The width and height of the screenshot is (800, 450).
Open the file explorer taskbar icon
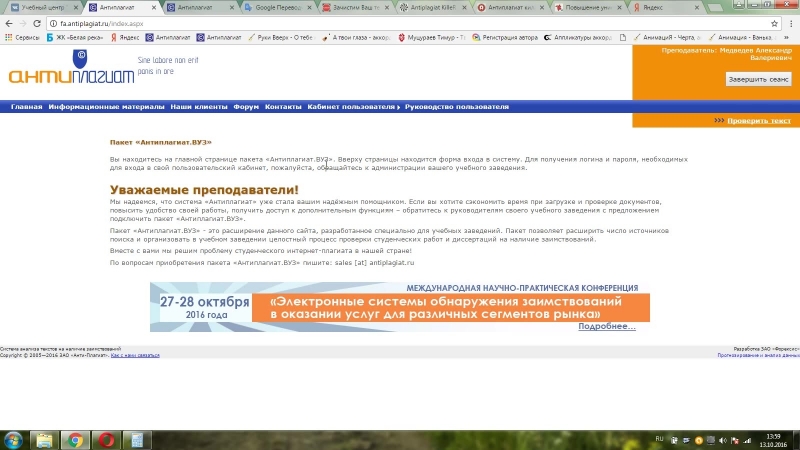[45, 439]
